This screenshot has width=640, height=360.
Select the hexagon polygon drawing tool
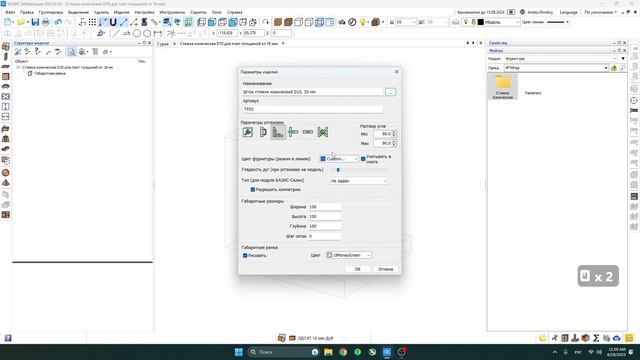point(147,33)
